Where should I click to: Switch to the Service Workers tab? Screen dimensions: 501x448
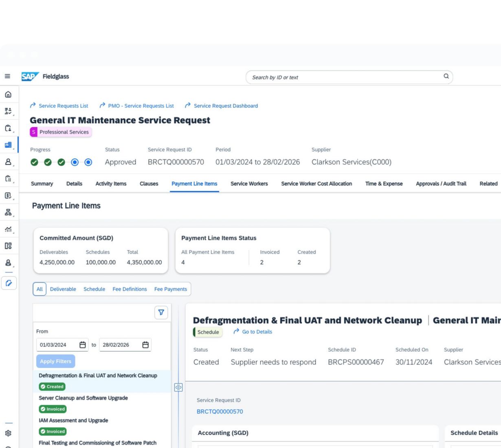(x=249, y=184)
